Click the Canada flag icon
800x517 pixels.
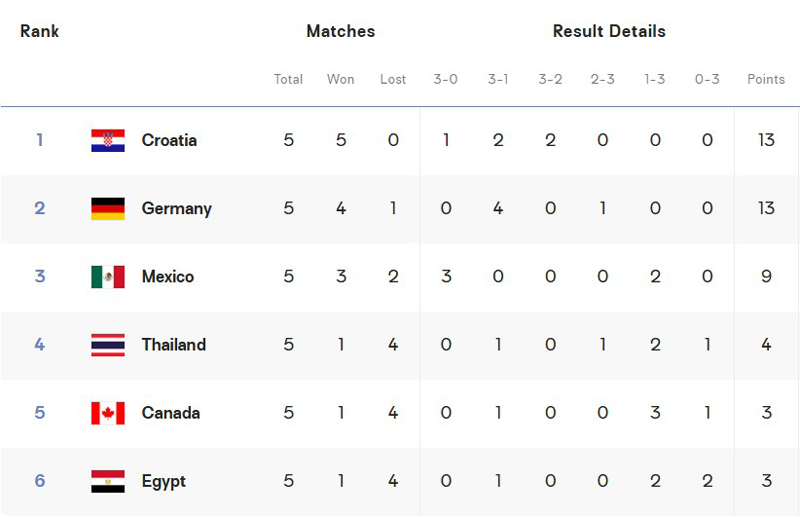pyautogui.click(x=108, y=413)
